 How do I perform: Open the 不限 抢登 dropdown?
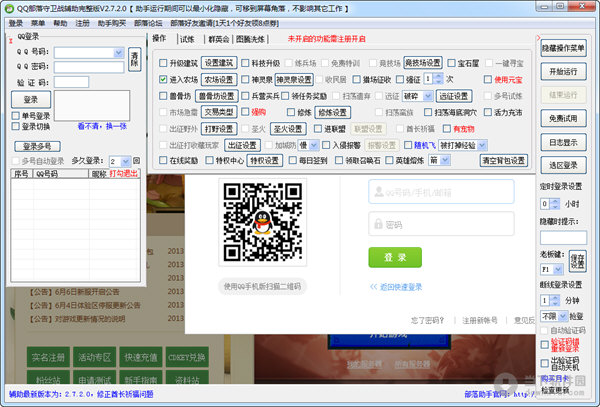click(562, 316)
